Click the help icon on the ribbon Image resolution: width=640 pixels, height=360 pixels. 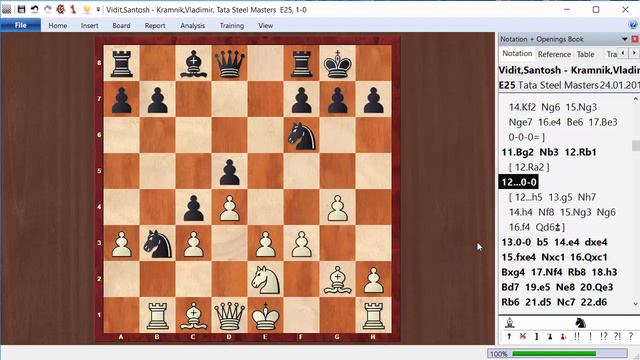[633, 25]
